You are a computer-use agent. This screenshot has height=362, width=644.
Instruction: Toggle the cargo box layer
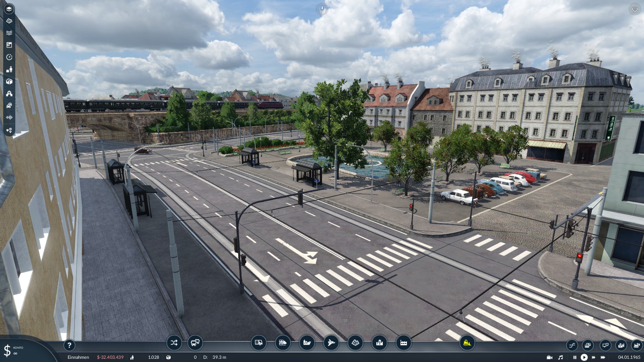(9, 81)
